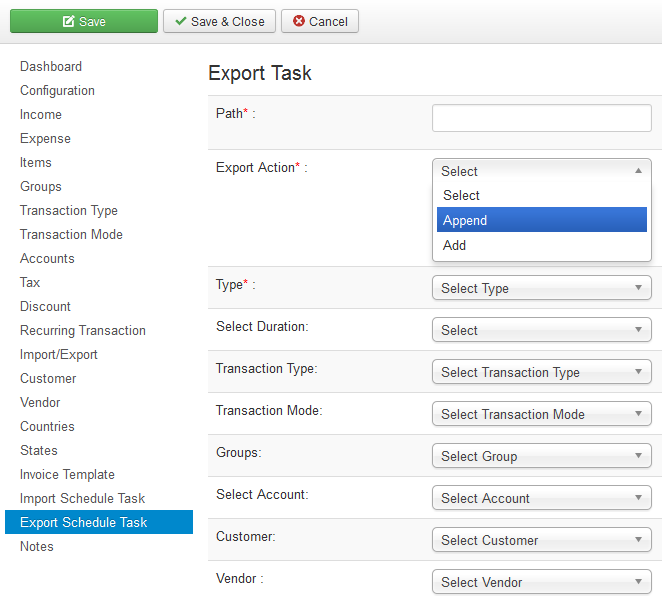The width and height of the screenshot is (662, 604).
Task: Open the States page
Action: [38, 450]
